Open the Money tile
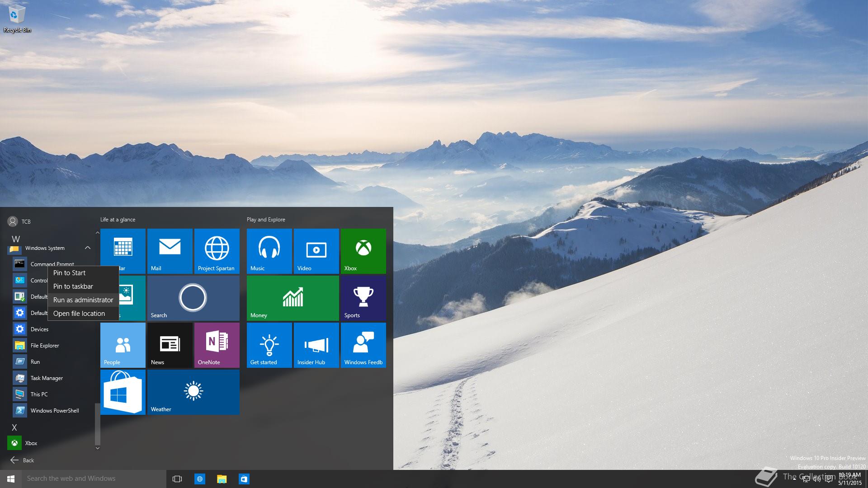Viewport: 868px width, 488px height. 292,298
